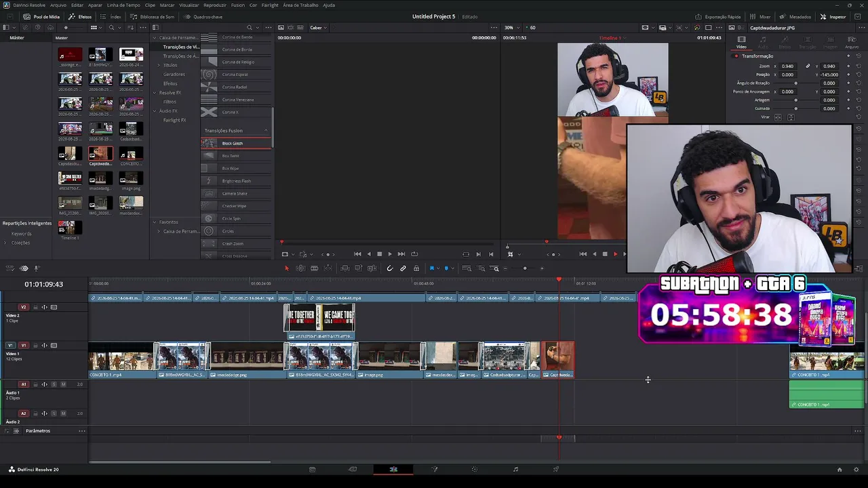Open the Fairlight page icon
This screenshot has height=488, width=868.
[515, 469]
